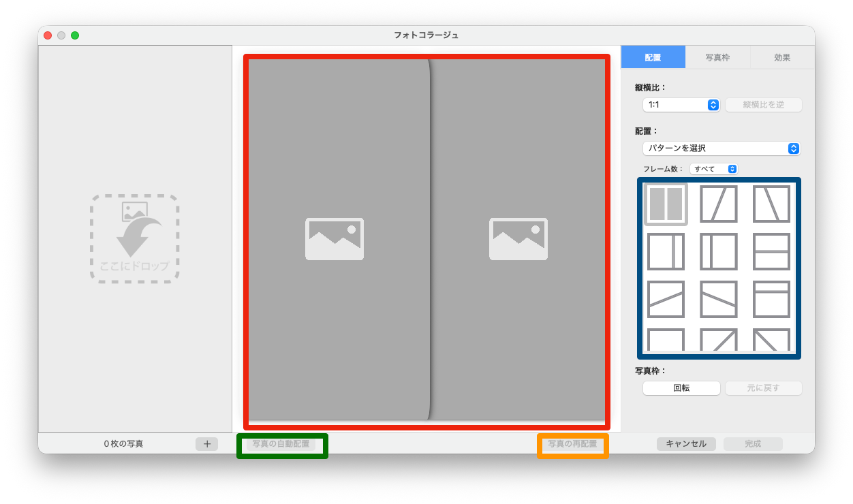Screen dimensions: 853x504
Task: Open the フレーム数 すべて dropdown
Action: (x=713, y=169)
